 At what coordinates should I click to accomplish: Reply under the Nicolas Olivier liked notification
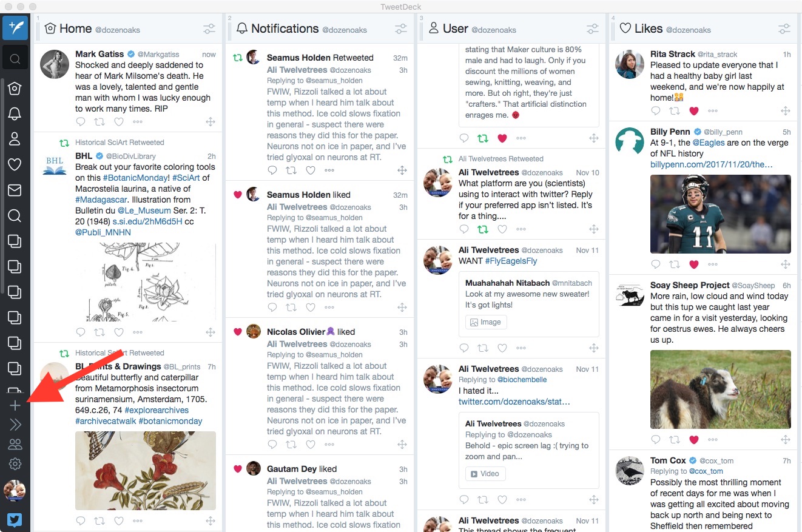coord(272,444)
